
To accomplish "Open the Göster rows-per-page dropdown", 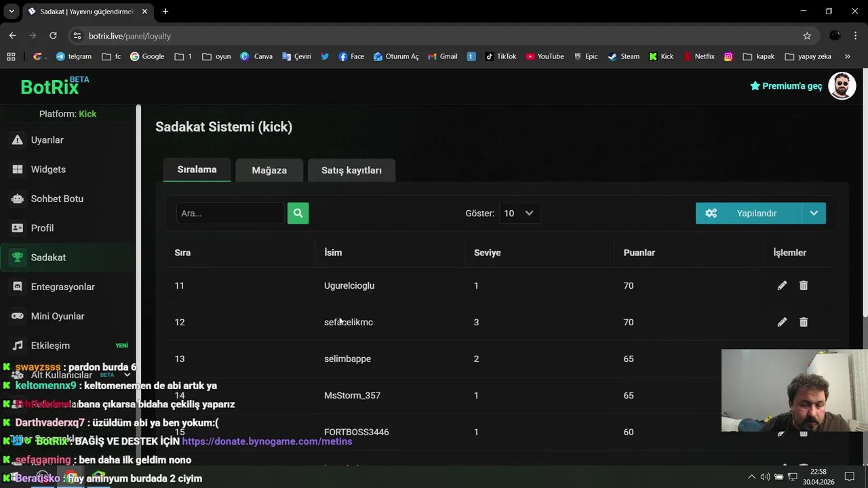I will click(519, 213).
